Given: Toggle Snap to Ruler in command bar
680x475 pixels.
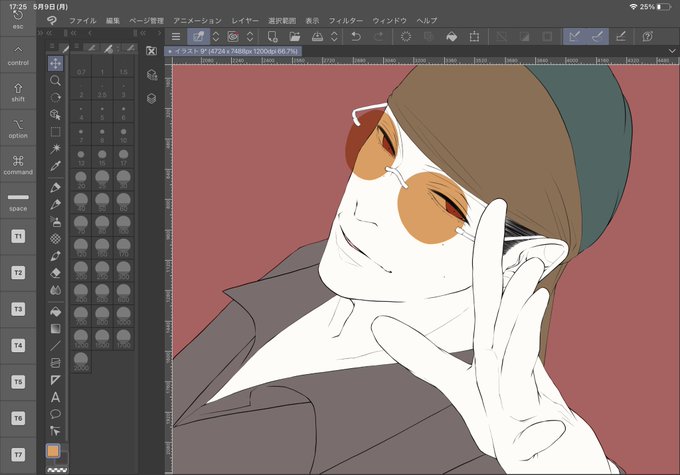Looking at the screenshot, I should click(x=575, y=36).
